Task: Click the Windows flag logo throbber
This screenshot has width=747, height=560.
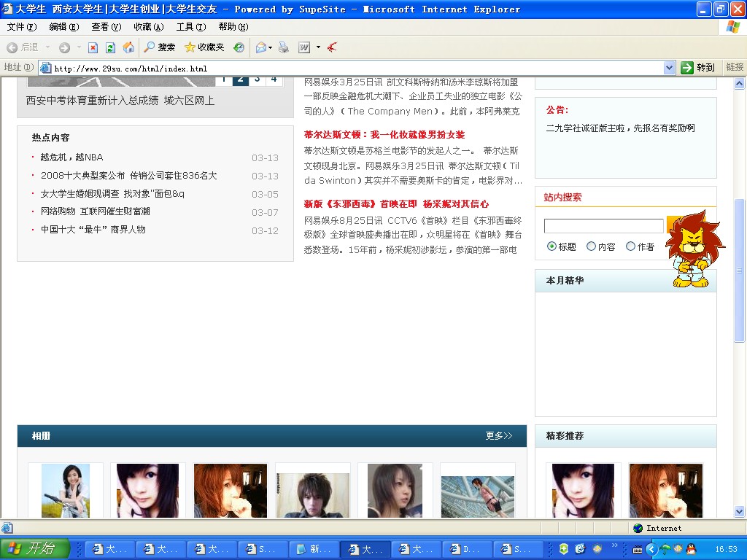Action: (733, 27)
